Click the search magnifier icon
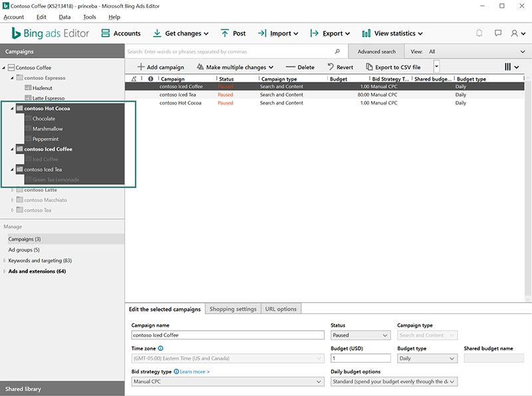 (x=337, y=51)
